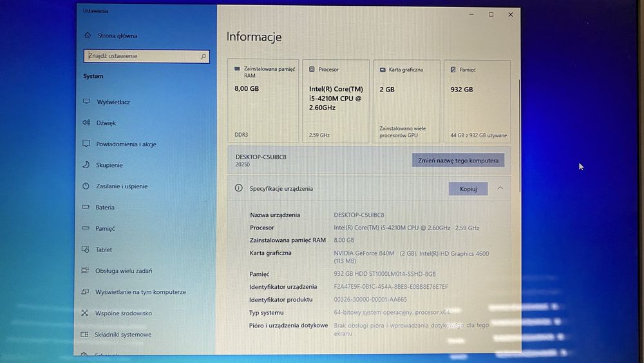Viewport: 644px width, 363px height.
Task: Collapse Specyfikacje urządzenia section chevron
Action: pos(500,188)
